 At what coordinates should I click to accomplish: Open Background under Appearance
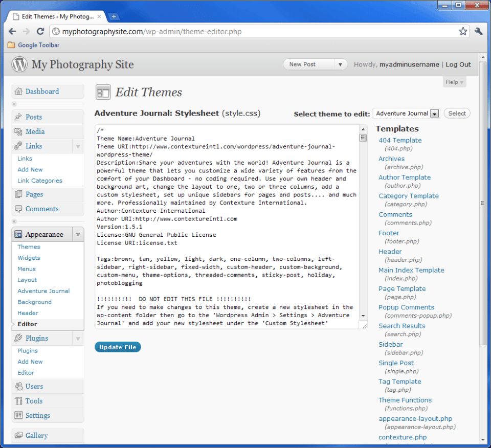click(34, 302)
